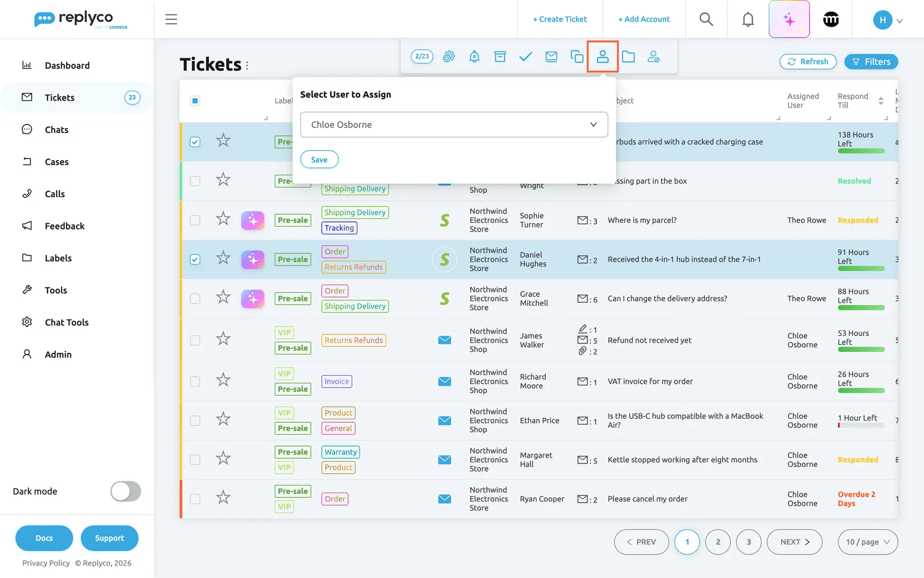924x578 pixels.
Task: Open Tickets title three-dot options
Action: tap(247, 65)
